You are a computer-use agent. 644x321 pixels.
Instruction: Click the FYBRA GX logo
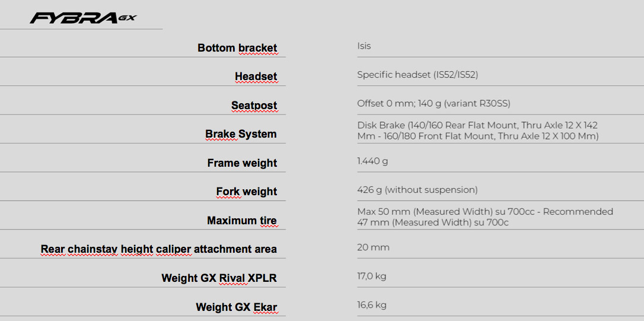pyautogui.click(x=83, y=18)
